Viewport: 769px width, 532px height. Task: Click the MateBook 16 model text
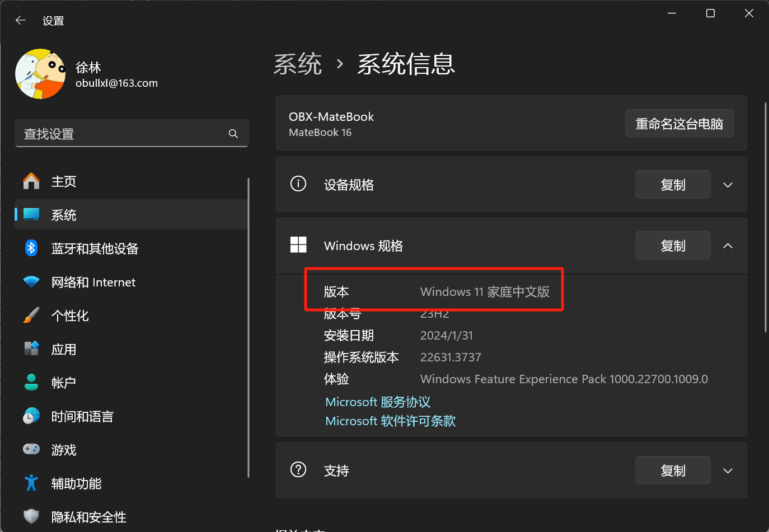[x=320, y=133]
